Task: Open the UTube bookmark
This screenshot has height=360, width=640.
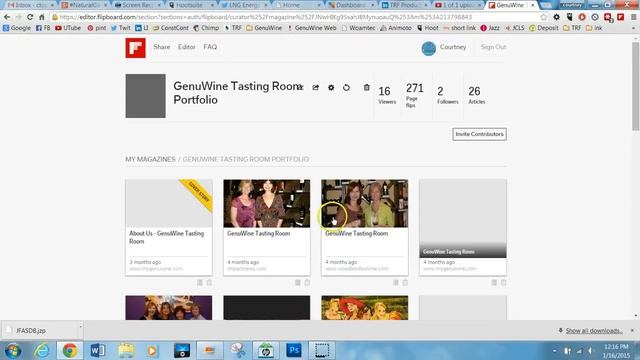Action: click(68, 28)
